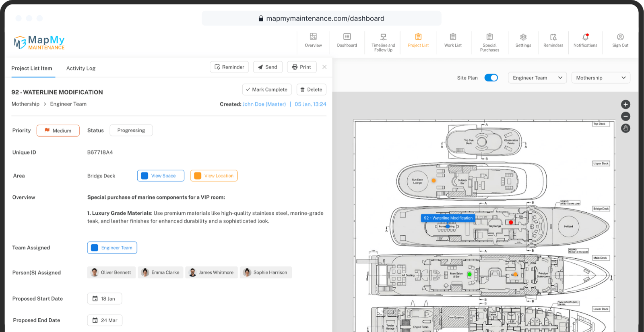The height and width of the screenshot is (332, 644).
Task: Pick proposed start date 18 Jan
Action: coord(105,299)
